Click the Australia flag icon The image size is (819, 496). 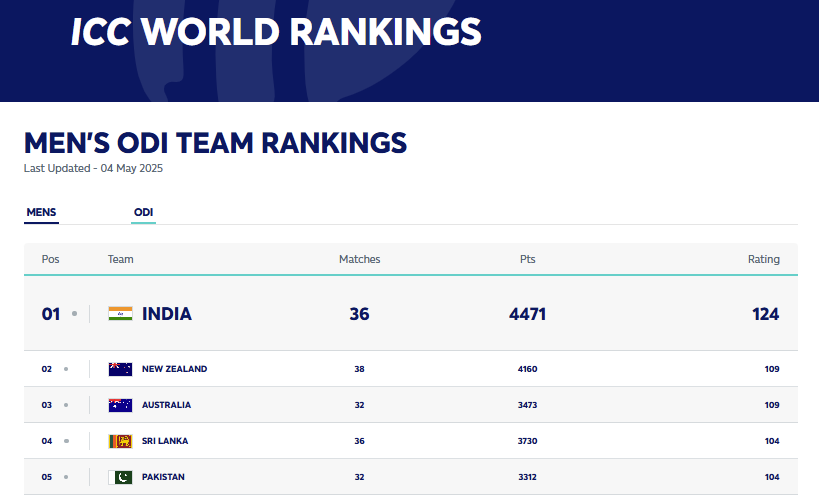pos(120,405)
